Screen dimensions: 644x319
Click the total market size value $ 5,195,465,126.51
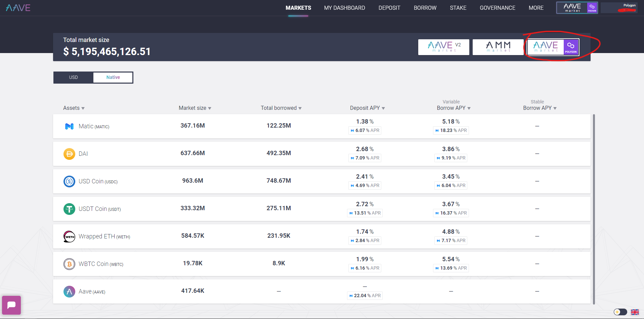(x=107, y=52)
